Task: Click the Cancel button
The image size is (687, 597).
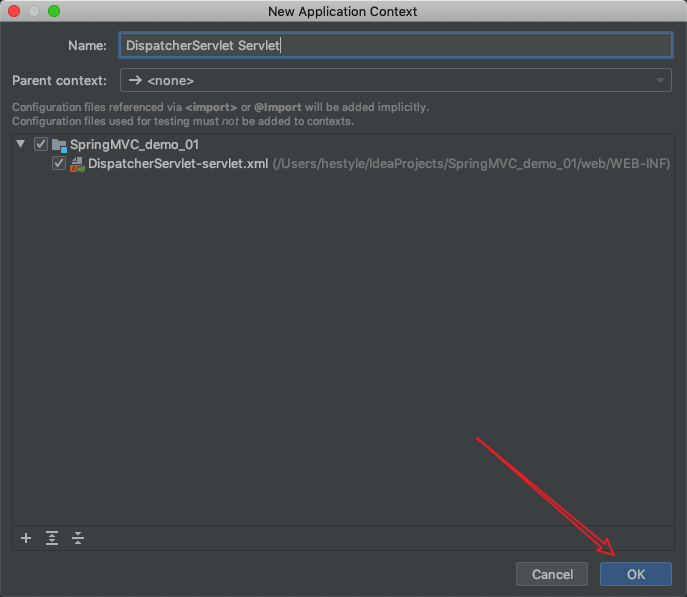Action: tap(552, 574)
